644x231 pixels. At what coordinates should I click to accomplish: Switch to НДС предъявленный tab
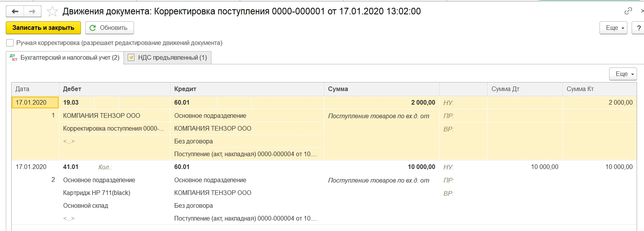click(168, 58)
